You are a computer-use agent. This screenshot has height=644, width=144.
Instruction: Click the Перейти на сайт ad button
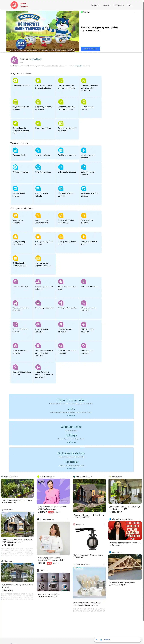pyautogui.click(x=90, y=49)
